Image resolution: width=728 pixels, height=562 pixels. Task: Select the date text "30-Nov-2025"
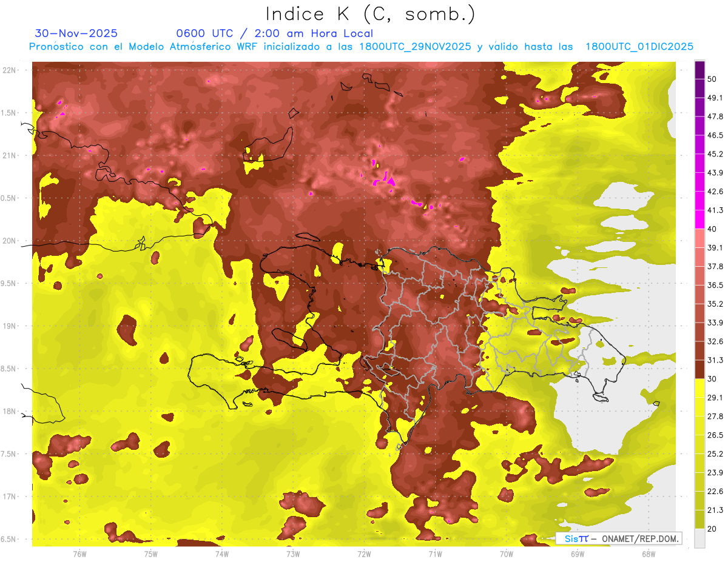pos(76,33)
